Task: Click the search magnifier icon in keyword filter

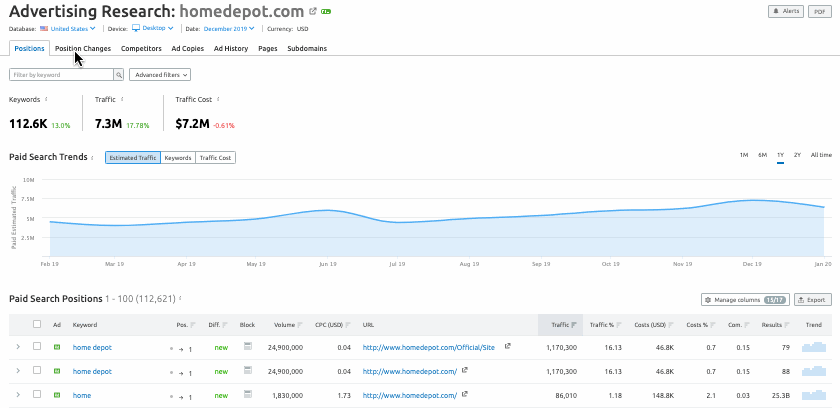Action: (118, 75)
